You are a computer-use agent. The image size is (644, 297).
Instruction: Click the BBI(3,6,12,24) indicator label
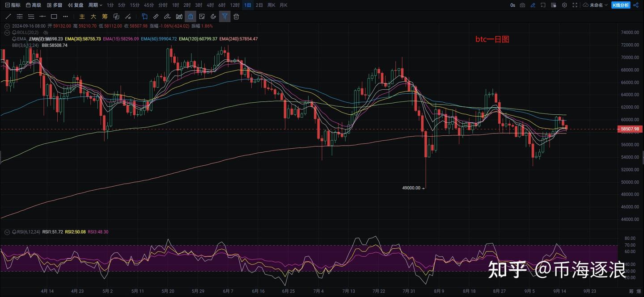point(25,45)
